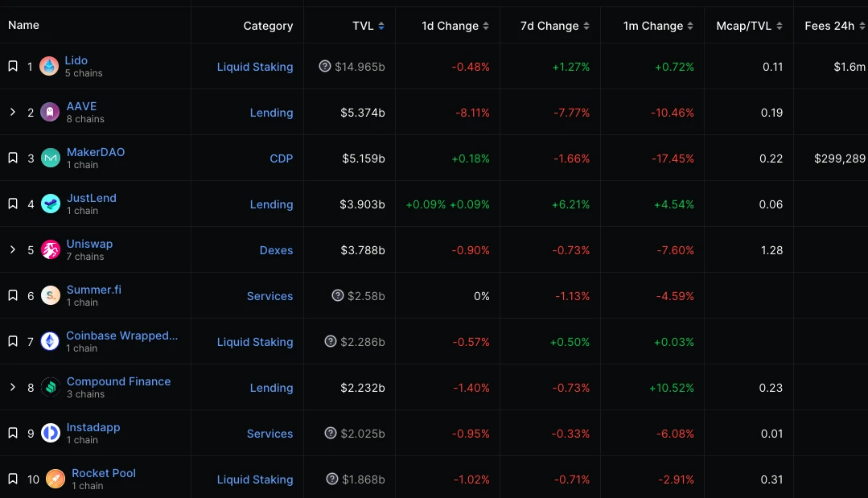Open the AAVE protocol link
The image size is (868, 498).
click(81, 106)
